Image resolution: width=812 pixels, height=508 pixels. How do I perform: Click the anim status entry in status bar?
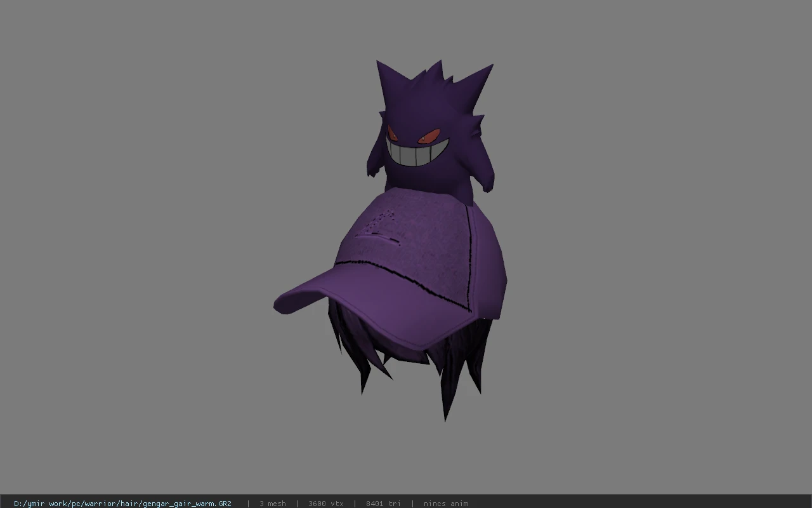[446, 504]
